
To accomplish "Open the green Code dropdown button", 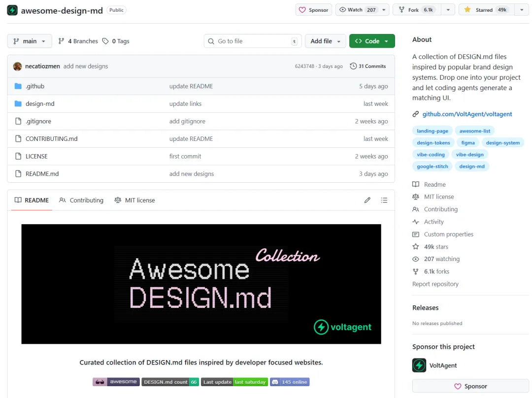I will [x=372, y=41].
